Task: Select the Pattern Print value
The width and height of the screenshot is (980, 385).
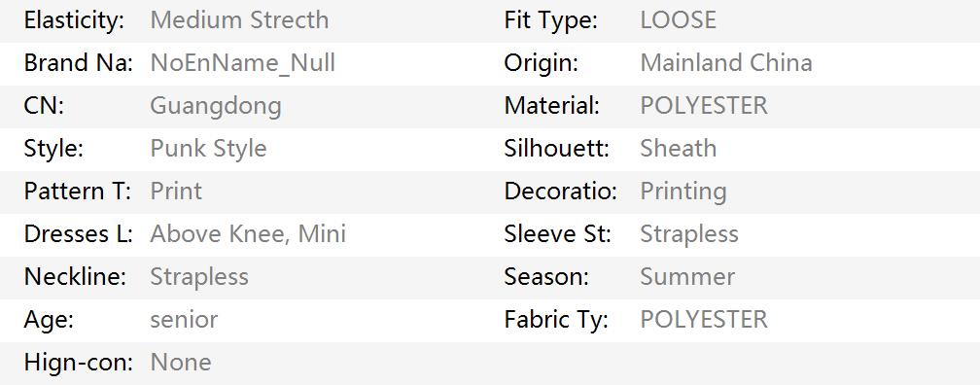Action: [176, 191]
